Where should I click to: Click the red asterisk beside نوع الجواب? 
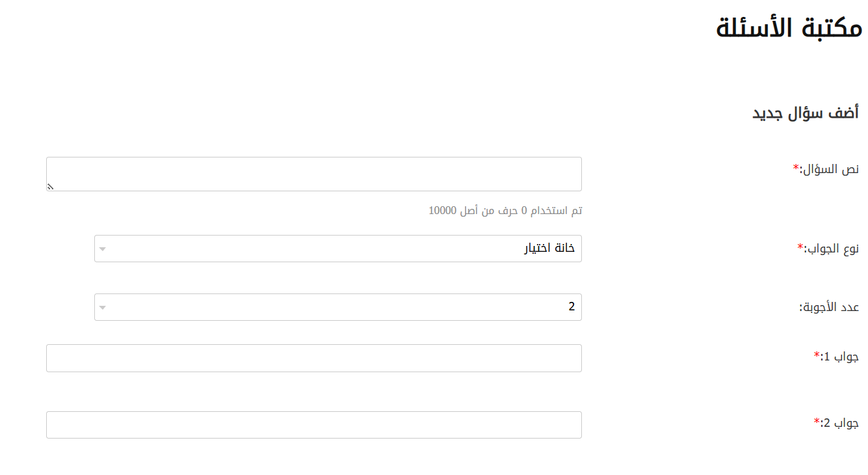coord(800,247)
